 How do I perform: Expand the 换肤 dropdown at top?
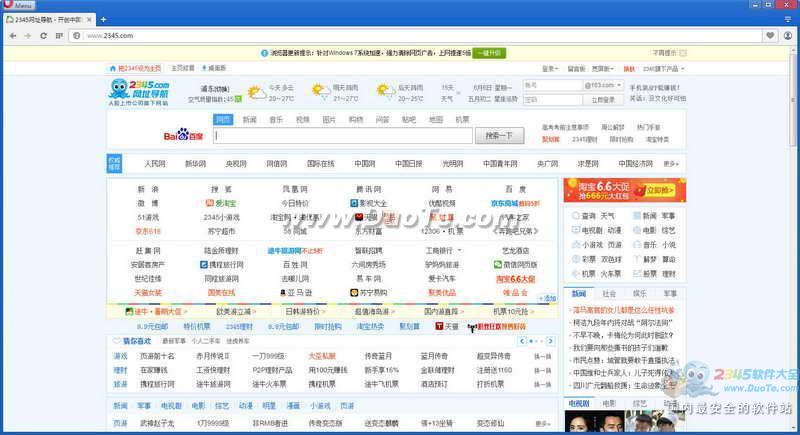(x=630, y=68)
